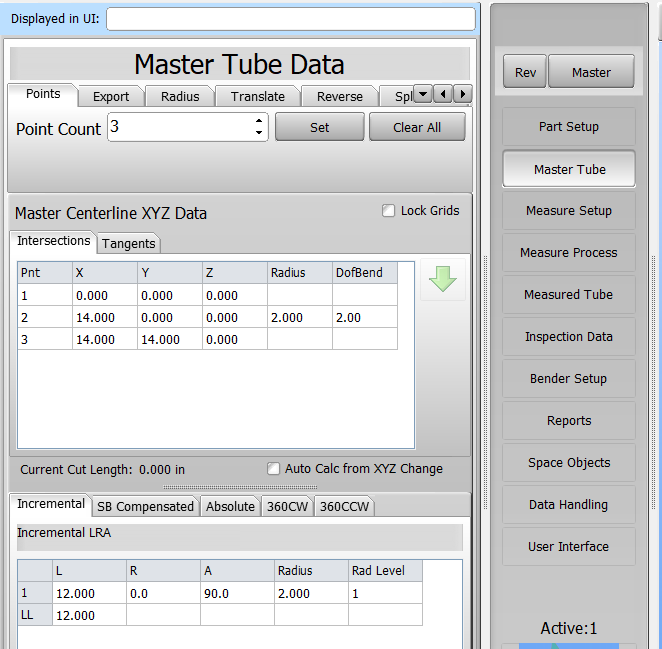Viewport: 662px width, 649px height.
Task: Click the Master button
Action: pos(591,72)
